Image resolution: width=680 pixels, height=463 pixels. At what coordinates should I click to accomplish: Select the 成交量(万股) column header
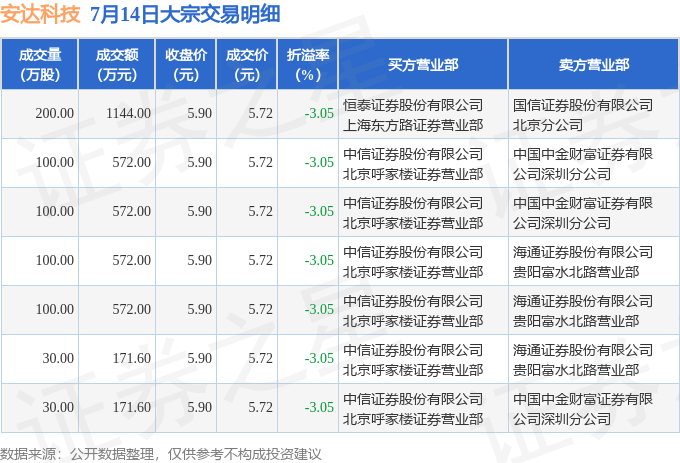[40, 65]
